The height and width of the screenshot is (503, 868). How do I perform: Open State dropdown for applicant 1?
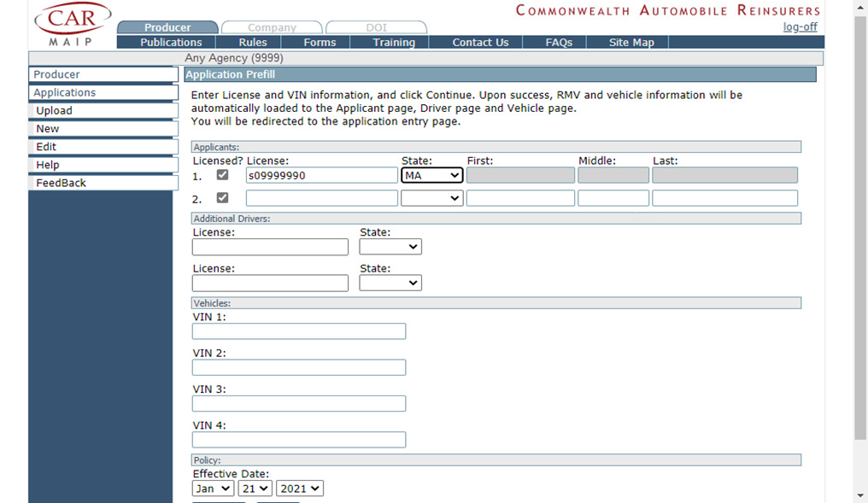click(x=431, y=175)
